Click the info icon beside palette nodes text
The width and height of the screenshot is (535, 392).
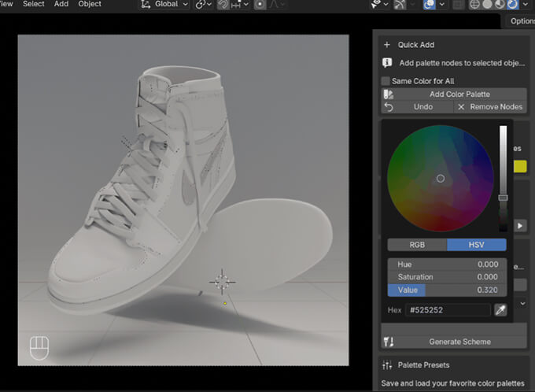coord(387,63)
